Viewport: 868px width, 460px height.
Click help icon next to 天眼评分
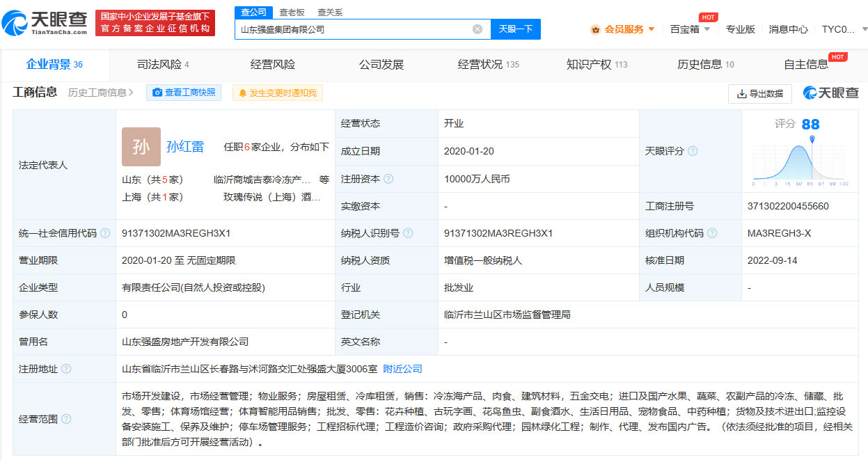click(x=693, y=151)
